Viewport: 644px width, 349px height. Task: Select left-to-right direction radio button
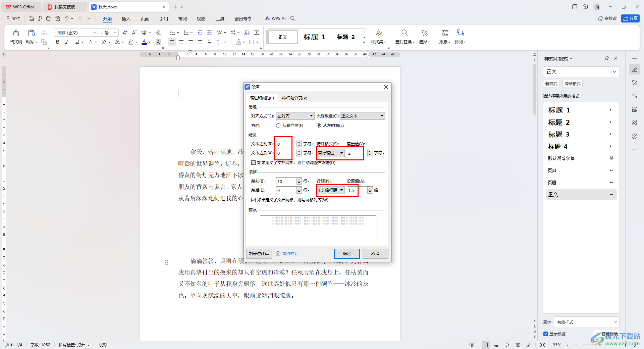319,126
